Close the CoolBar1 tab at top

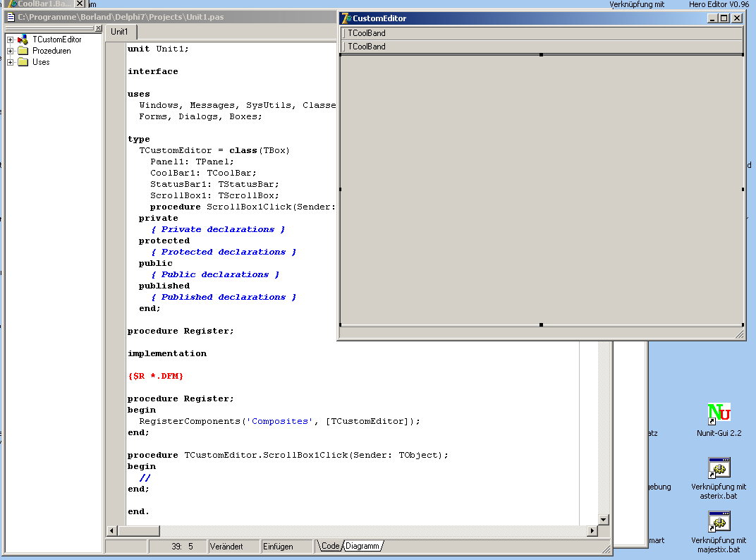(80, 4)
